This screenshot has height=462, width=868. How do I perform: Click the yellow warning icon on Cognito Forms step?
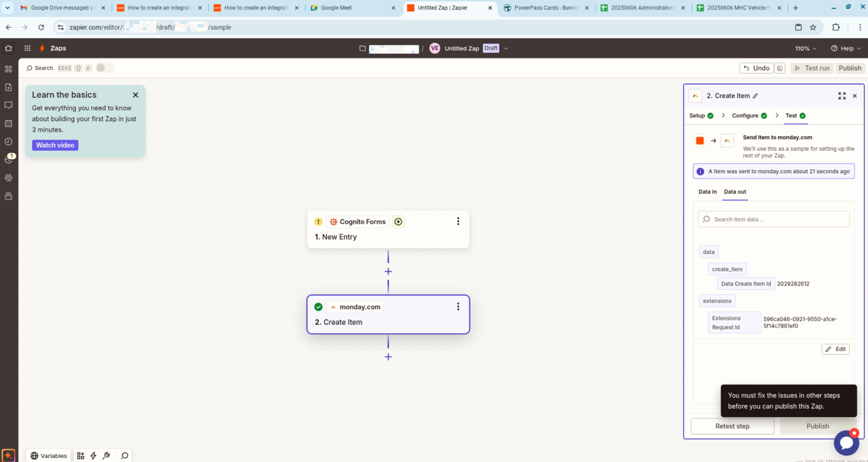tap(318, 221)
